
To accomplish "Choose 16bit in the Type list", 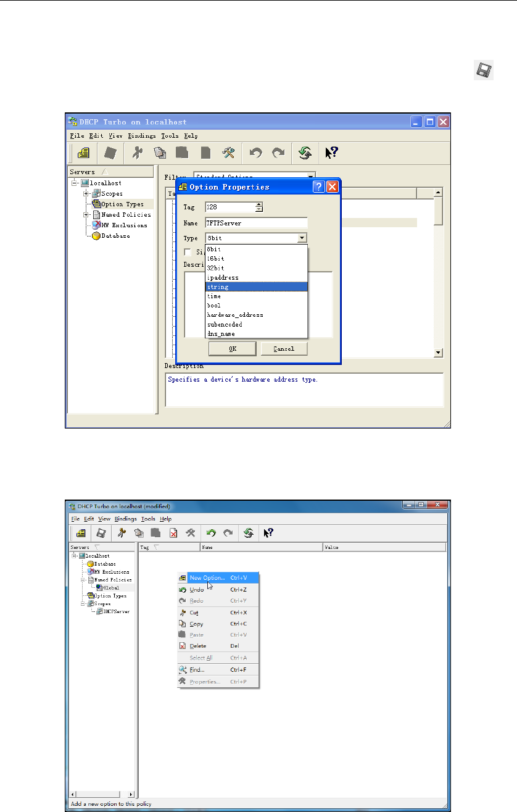I will (x=256, y=259).
